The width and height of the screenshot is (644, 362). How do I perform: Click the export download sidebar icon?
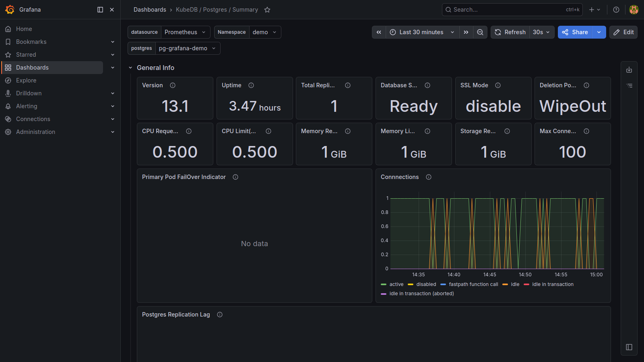click(629, 70)
